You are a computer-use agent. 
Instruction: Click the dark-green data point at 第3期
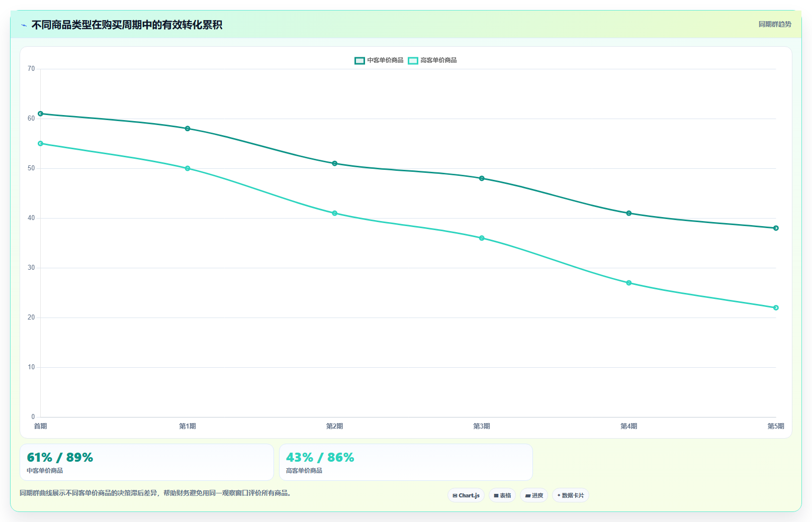click(482, 178)
